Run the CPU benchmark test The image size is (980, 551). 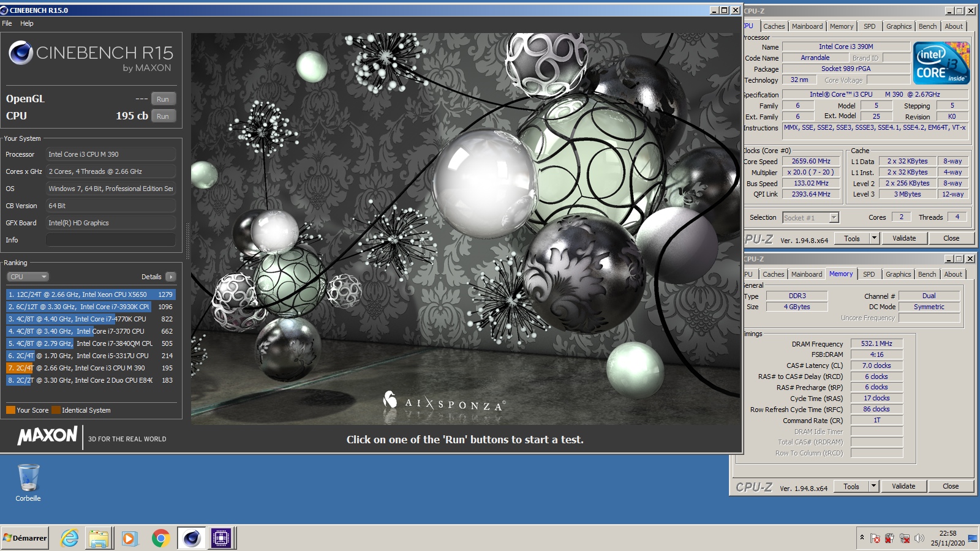[x=163, y=116]
